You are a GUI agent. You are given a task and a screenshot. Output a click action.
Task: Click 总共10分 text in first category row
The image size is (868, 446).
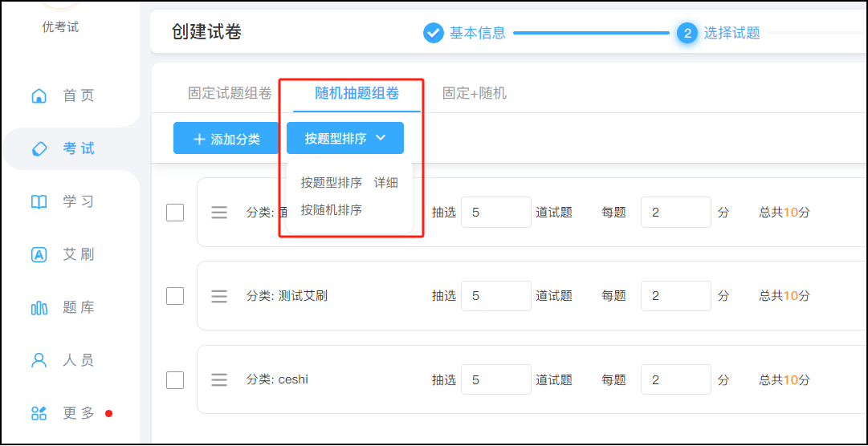[x=784, y=213]
